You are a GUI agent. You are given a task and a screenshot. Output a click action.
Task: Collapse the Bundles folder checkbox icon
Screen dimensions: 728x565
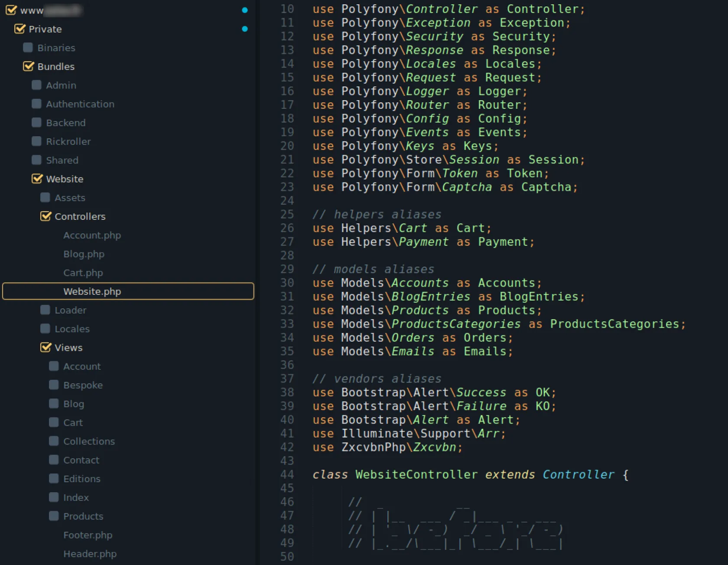click(x=29, y=66)
